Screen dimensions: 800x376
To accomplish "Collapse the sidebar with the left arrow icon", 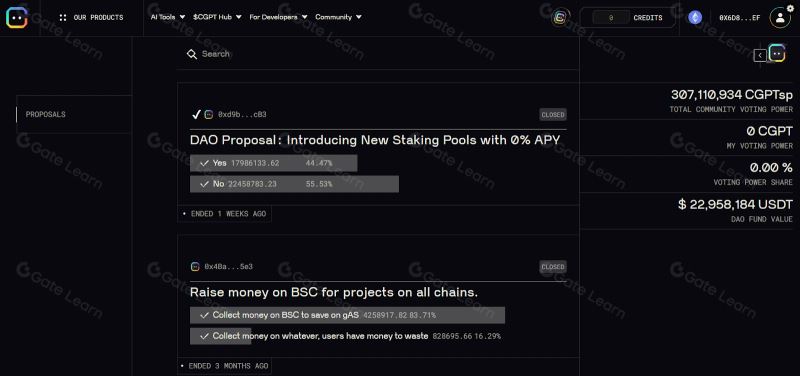I will click(760, 55).
